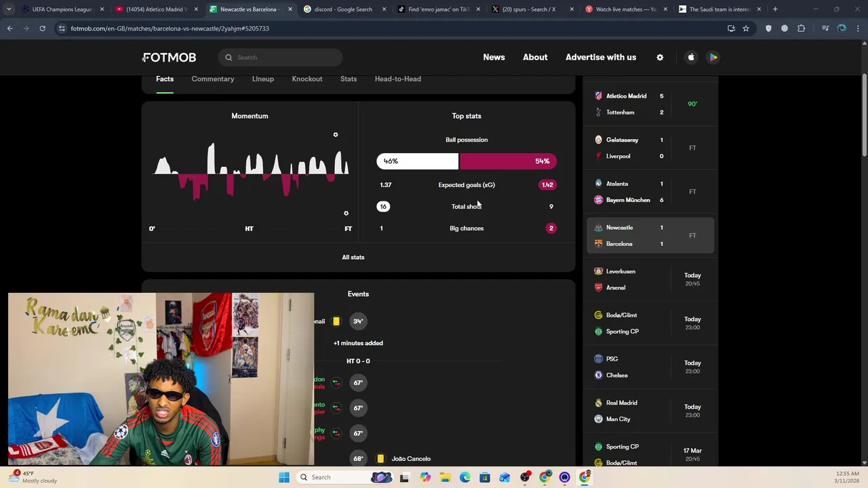The image size is (868, 488).
Task: Open Chrome three-dot menu
Action: [x=859, y=28]
